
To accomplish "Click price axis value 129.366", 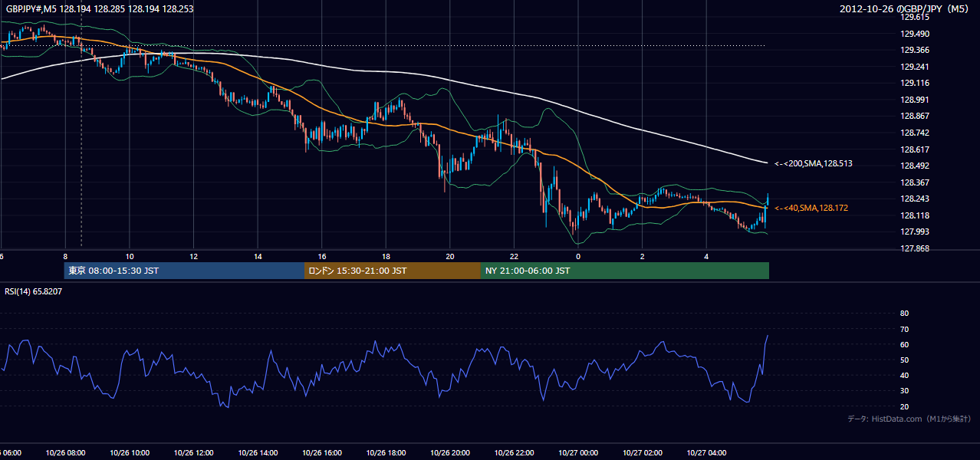I will 915,50.
